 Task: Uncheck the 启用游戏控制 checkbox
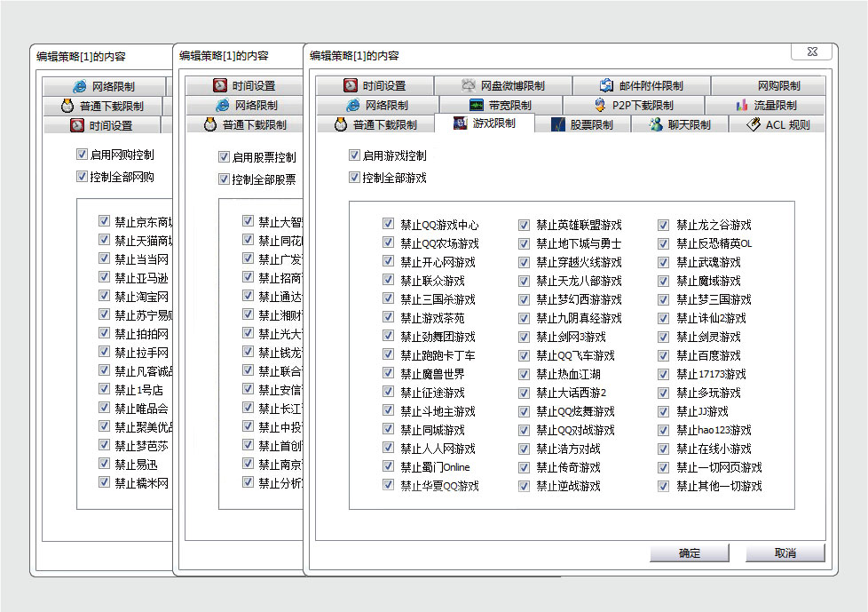(355, 155)
